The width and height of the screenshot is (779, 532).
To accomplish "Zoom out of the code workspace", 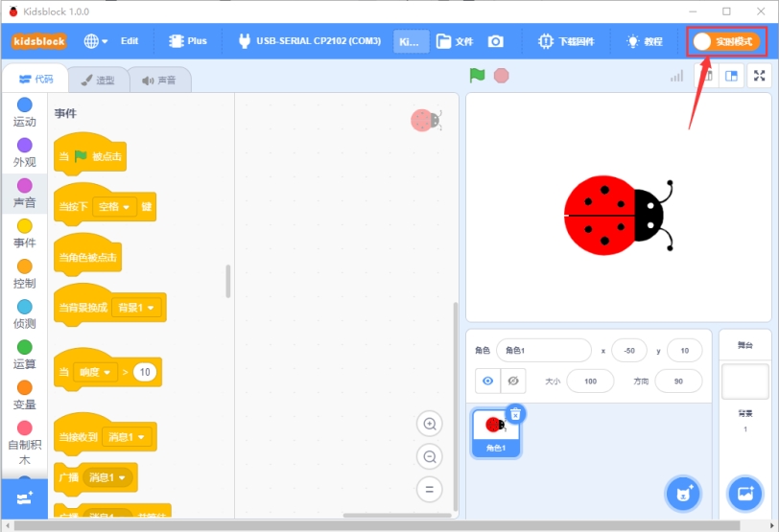I will pos(429,456).
